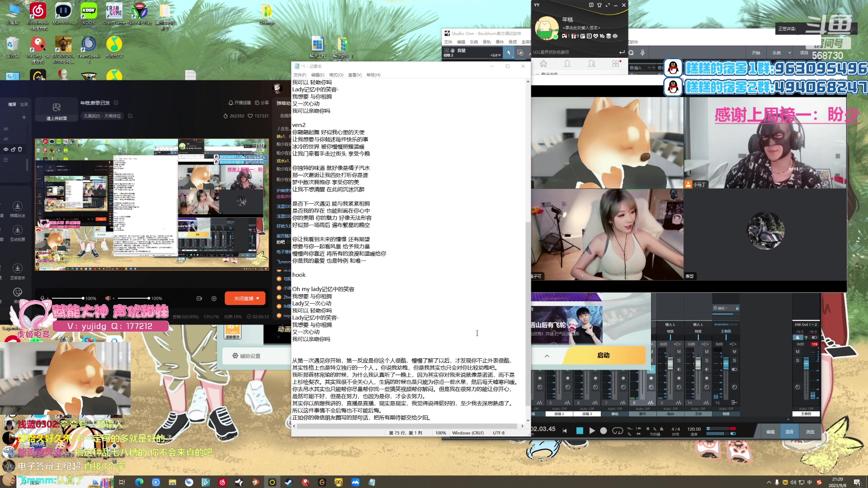Open the YY groups tab icon
The width and height of the screenshot is (868, 488).
pos(591,64)
